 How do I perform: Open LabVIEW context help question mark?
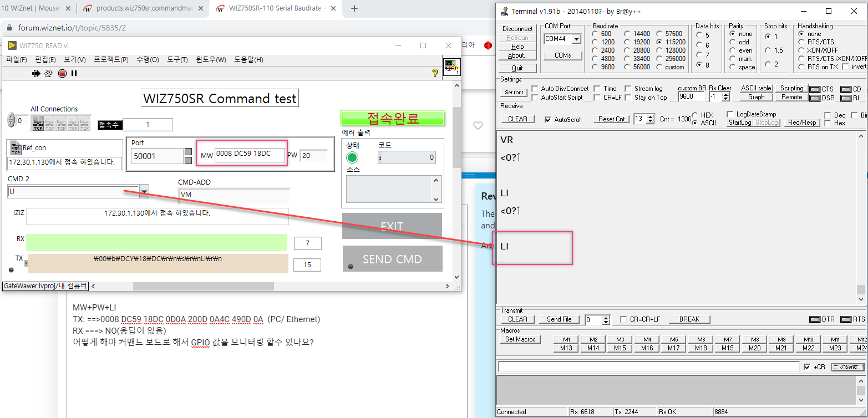coord(435,73)
